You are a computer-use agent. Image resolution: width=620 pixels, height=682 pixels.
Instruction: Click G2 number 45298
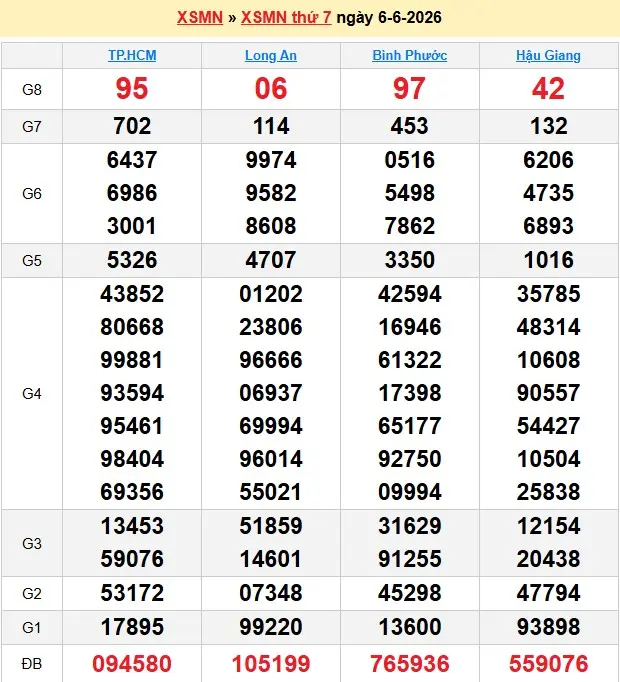pyautogui.click(x=409, y=593)
